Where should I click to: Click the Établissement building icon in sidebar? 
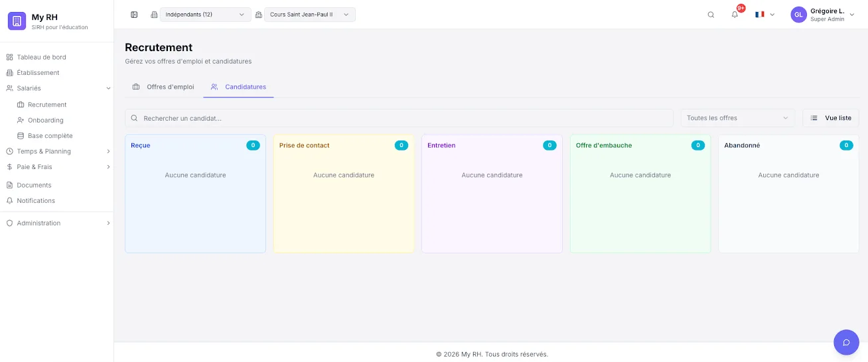9,73
